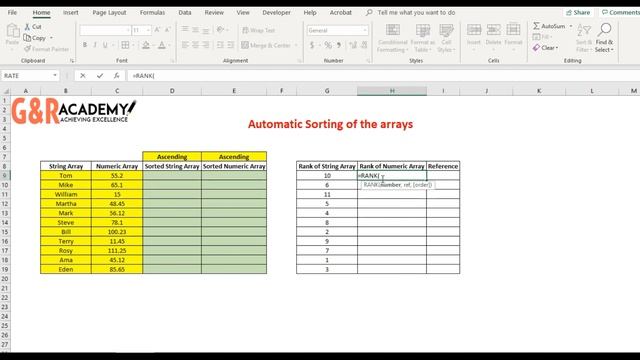This screenshot has width=640, height=360.
Task: Open Cell Styles gallery
Action: pyautogui.click(x=446, y=38)
